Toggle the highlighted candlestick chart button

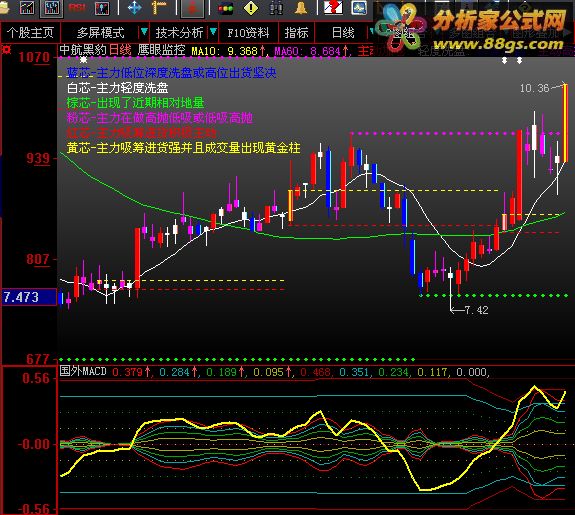51,8
